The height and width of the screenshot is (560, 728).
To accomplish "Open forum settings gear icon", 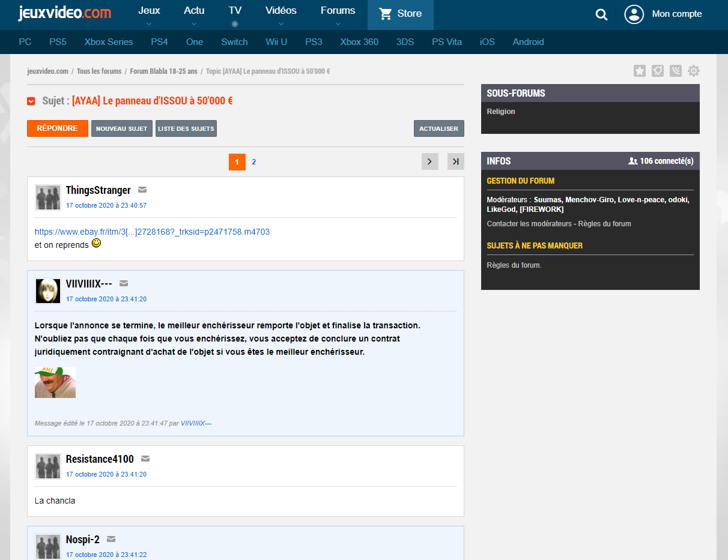I will [x=694, y=71].
